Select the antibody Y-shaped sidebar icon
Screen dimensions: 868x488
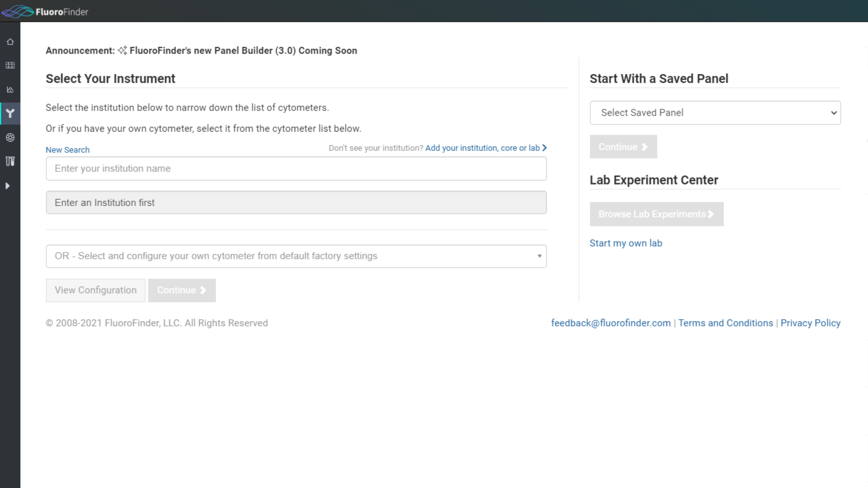(10, 114)
